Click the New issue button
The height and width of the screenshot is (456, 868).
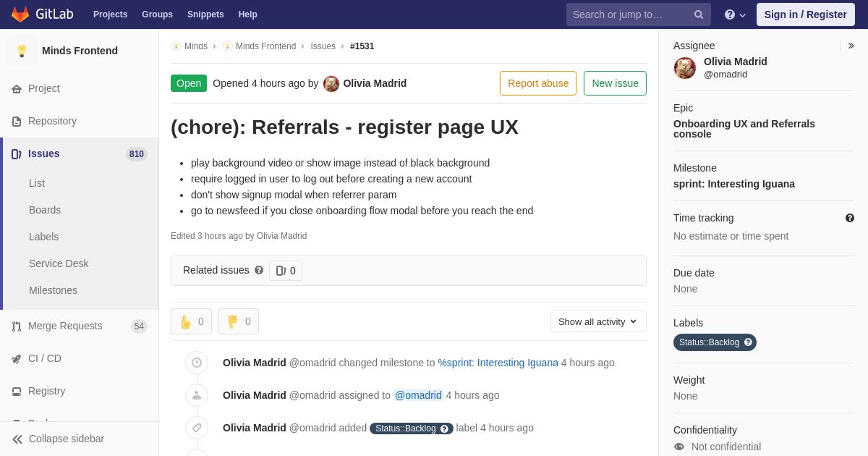615,83
